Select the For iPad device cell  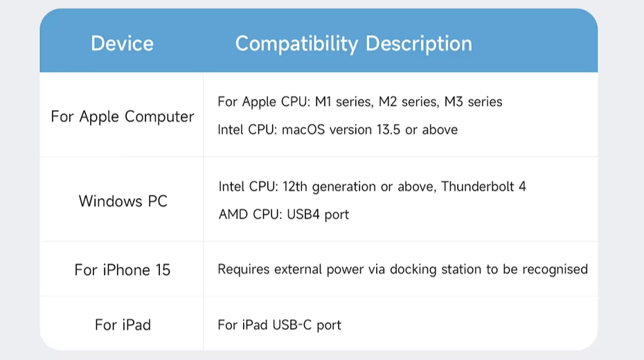pyautogui.click(x=123, y=325)
